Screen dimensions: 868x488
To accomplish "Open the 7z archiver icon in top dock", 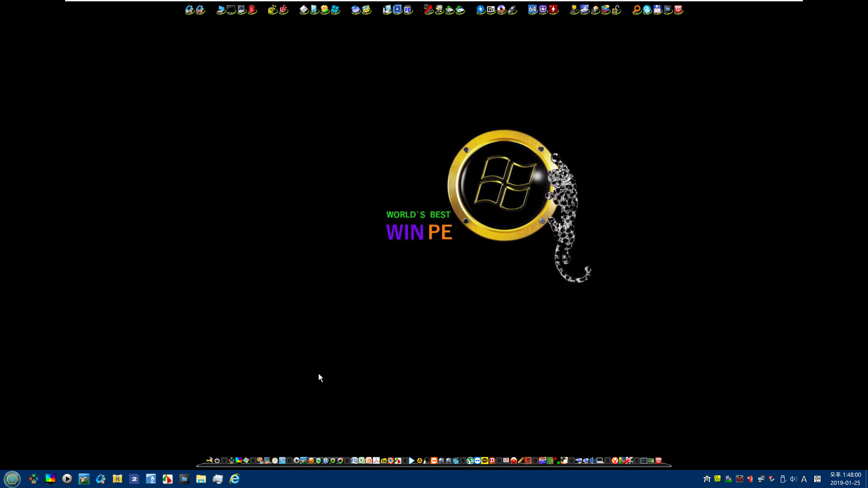I will tap(491, 9).
